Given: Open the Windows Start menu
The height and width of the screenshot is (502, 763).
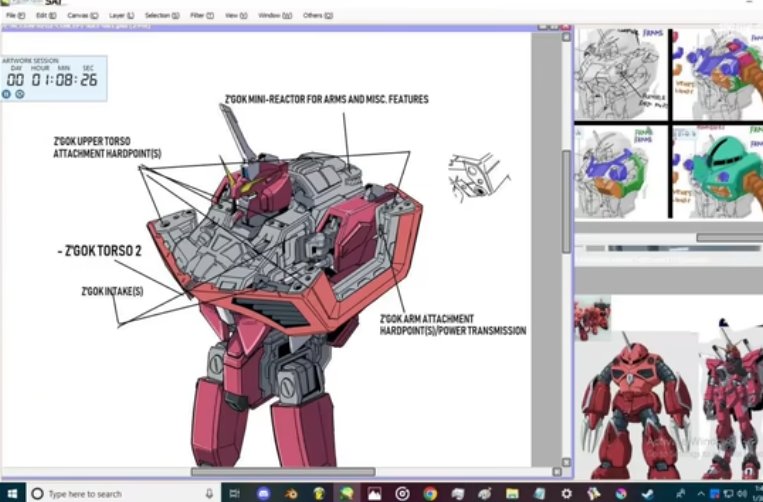Looking at the screenshot, I should click(12, 494).
